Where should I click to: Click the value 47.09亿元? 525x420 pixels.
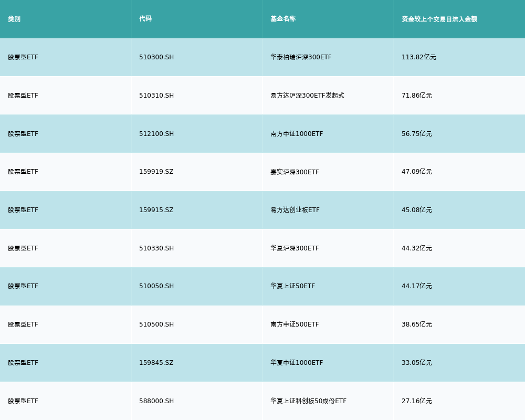coord(416,172)
